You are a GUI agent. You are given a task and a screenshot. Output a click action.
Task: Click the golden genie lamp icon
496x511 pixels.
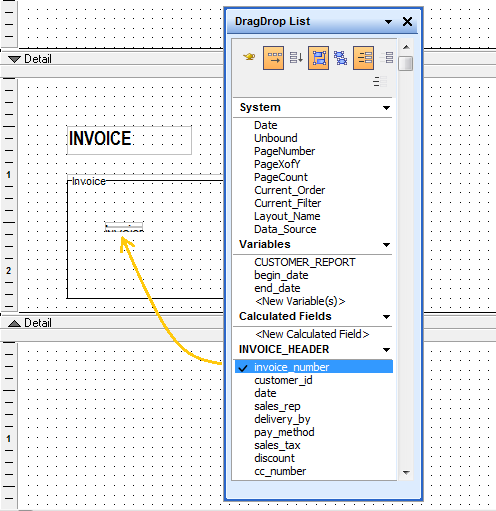click(x=249, y=57)
